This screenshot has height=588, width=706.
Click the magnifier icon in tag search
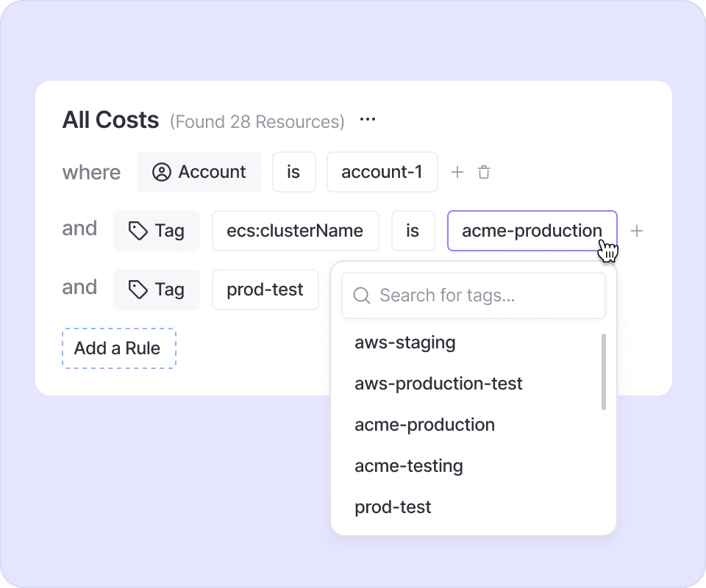tap(361, 295)
